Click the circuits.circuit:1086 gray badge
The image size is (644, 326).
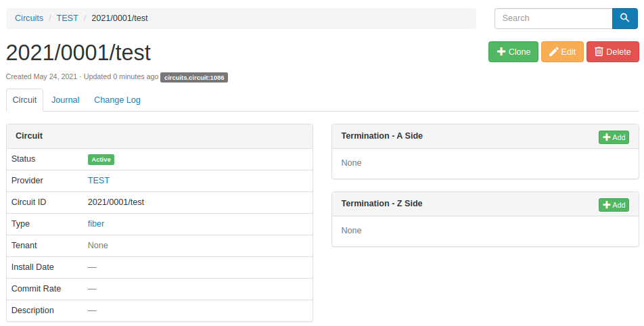click(194, 78)
